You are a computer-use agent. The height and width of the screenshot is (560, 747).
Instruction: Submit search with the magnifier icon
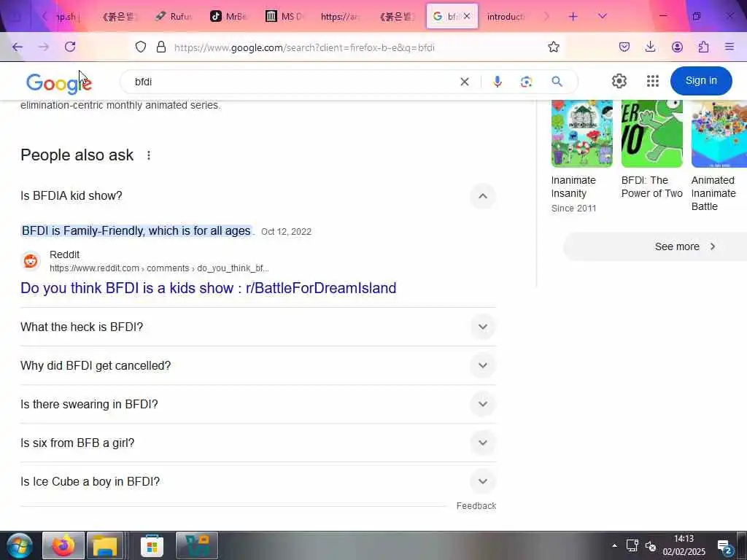coord(557,82)
